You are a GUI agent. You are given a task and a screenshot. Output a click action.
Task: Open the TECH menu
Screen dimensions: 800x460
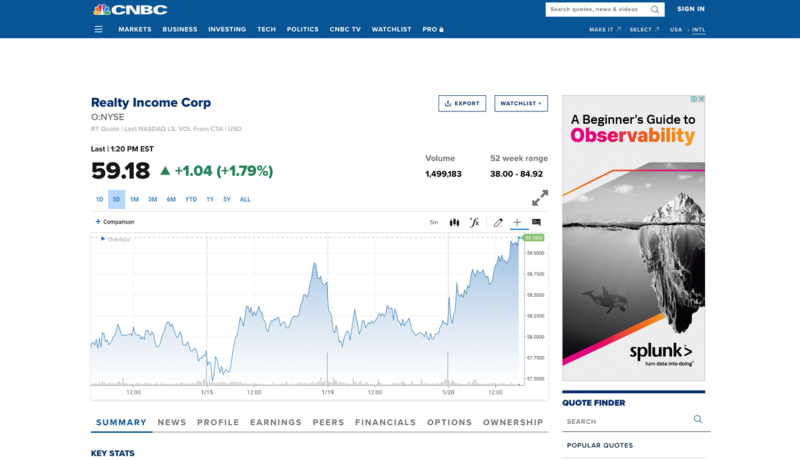click(266, 30)
